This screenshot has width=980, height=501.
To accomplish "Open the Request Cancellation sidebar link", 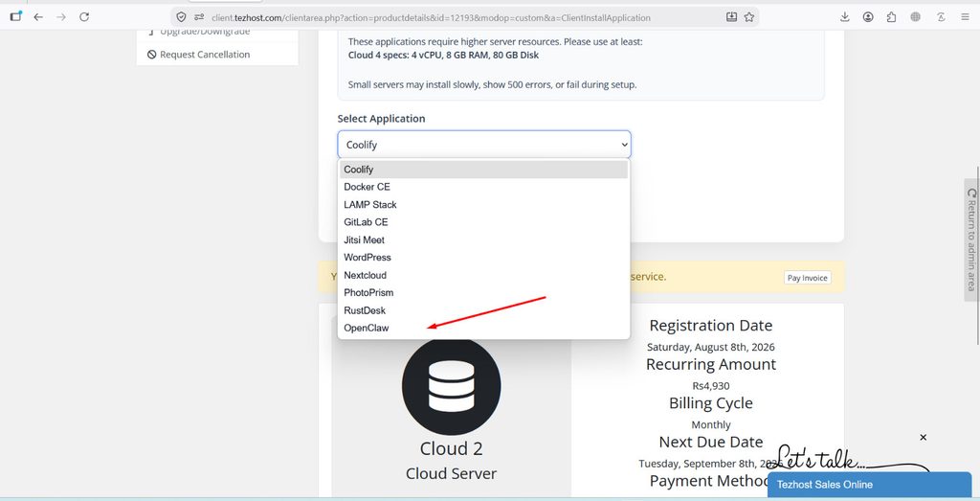I will (205, 55).
